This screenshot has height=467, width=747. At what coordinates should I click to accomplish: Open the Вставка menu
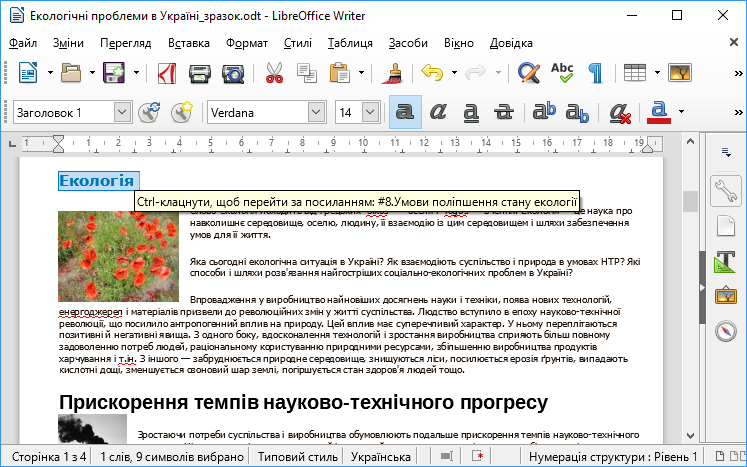(x=189, y=43)
